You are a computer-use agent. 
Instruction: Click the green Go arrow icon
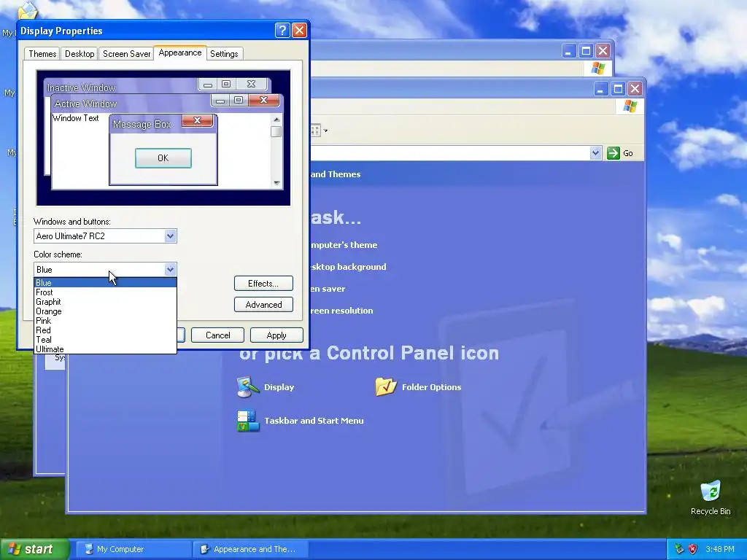pos(613,153)
